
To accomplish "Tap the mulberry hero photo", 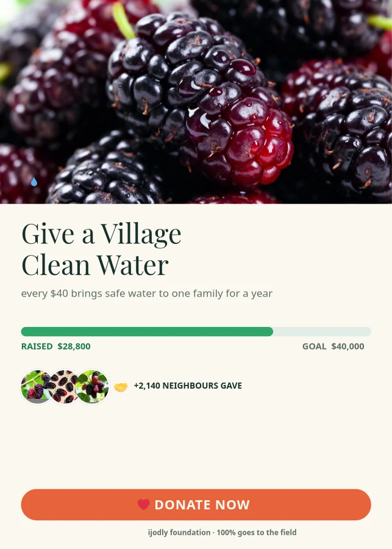I will click(x=196, y=101).
